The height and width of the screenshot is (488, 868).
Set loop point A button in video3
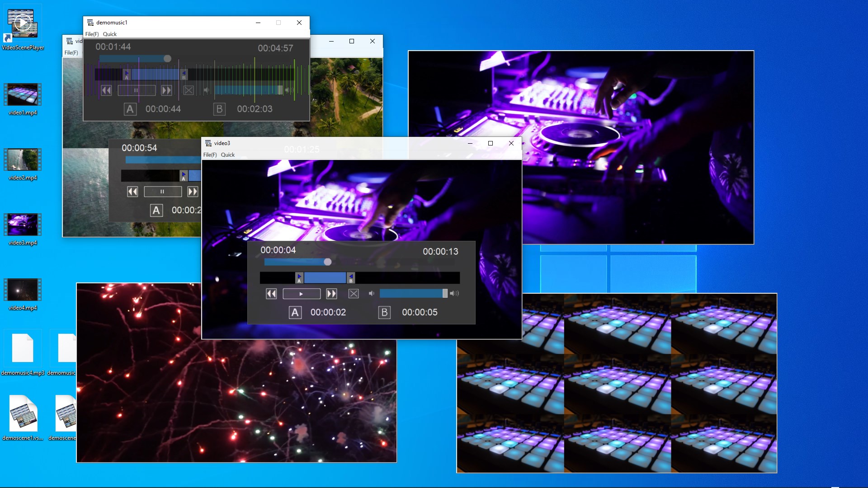point(295,312)
